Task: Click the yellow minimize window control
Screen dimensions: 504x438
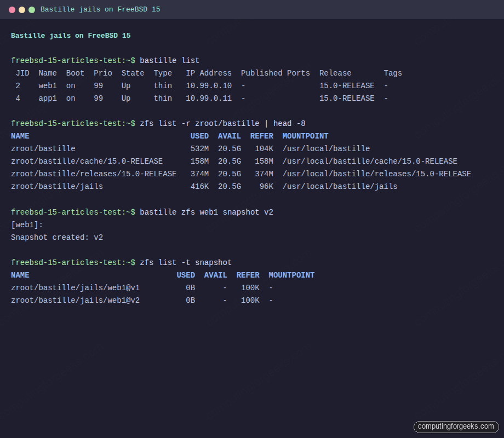Action: [x=21, y=9]
